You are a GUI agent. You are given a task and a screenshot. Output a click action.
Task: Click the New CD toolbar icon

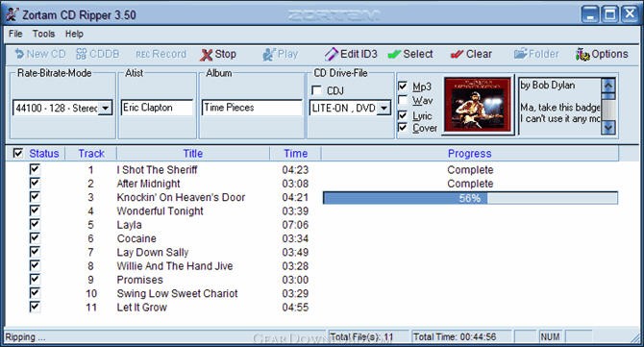point(19,54)
